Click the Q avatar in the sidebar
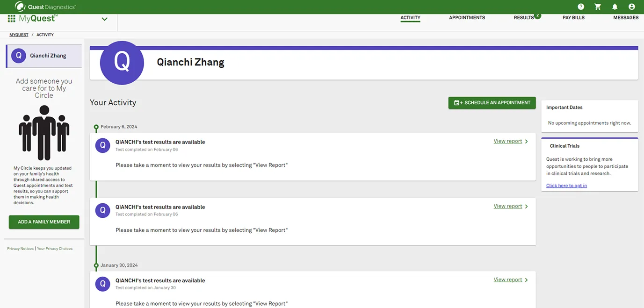Viewport: 644px width, 308px height. coord(19,56)
